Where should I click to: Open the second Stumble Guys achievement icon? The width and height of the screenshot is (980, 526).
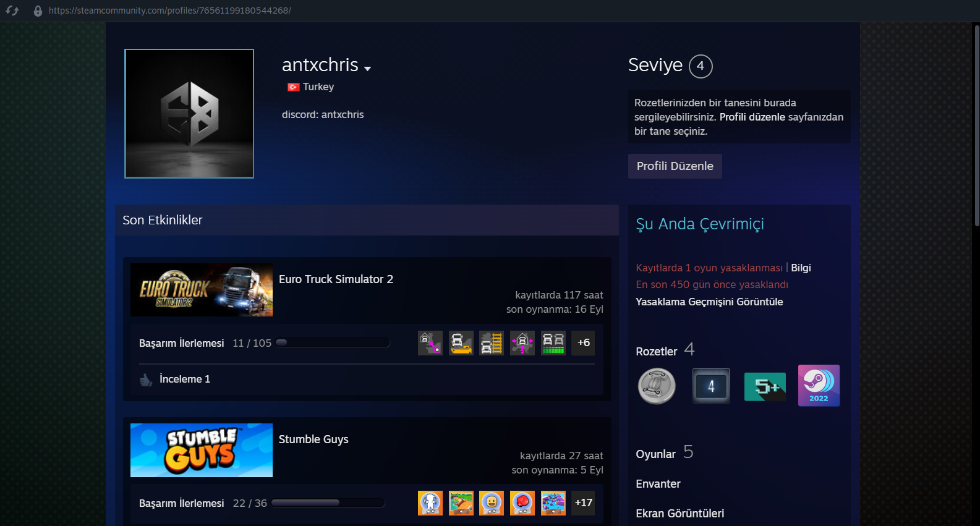click(x=461, y=503)
